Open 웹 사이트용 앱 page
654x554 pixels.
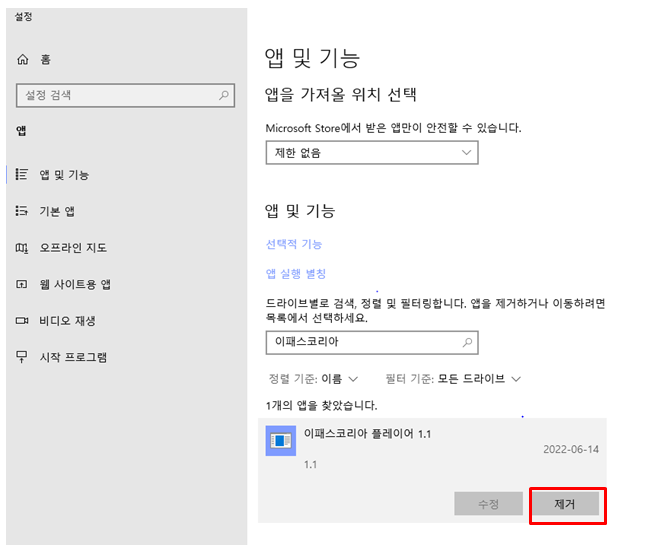[x=75, y=285]
